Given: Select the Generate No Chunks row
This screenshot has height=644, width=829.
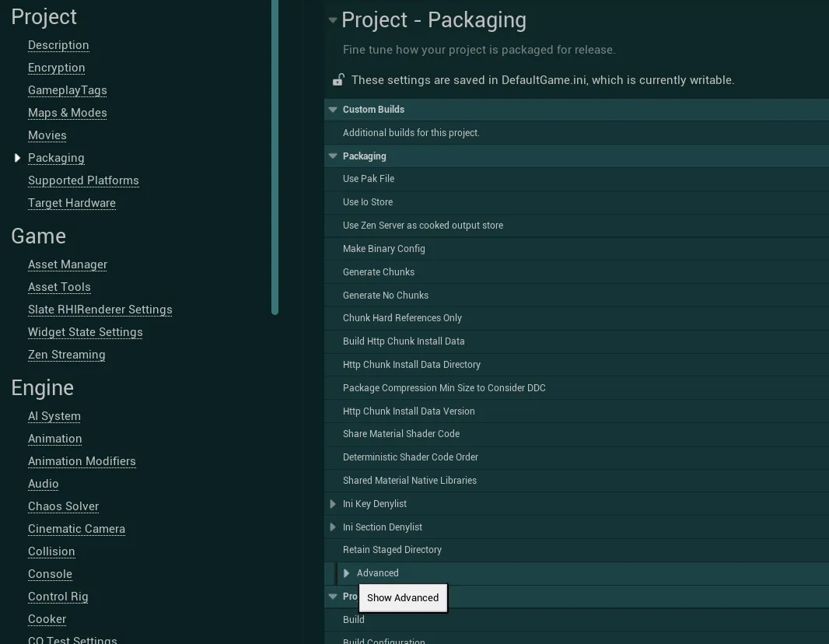Looking at the screenshot, I should [576, 296].
